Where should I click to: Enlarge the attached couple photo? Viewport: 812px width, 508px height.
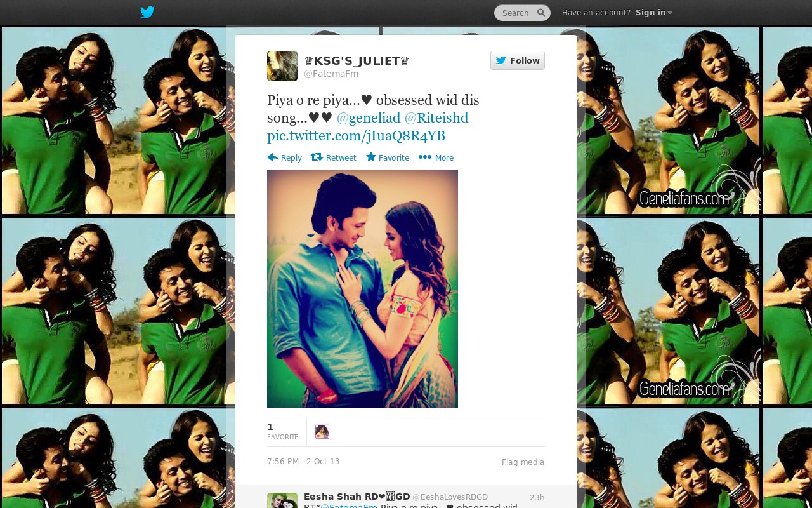(362, 288)
